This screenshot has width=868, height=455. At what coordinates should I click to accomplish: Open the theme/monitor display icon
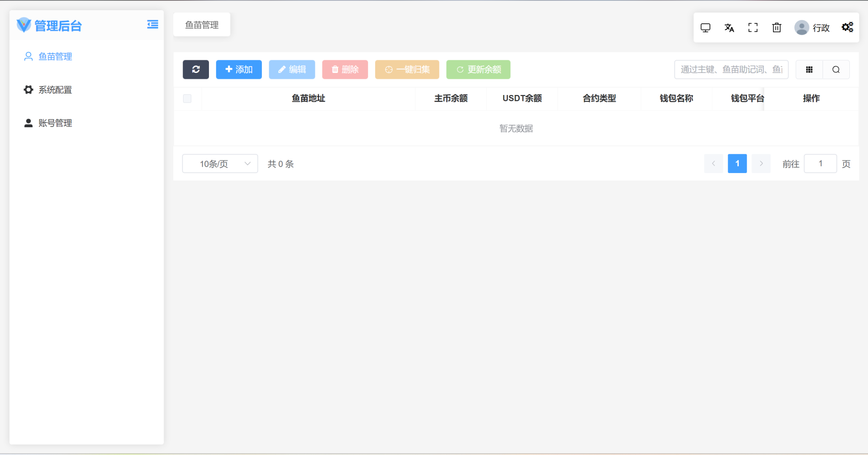click(705, 27)
